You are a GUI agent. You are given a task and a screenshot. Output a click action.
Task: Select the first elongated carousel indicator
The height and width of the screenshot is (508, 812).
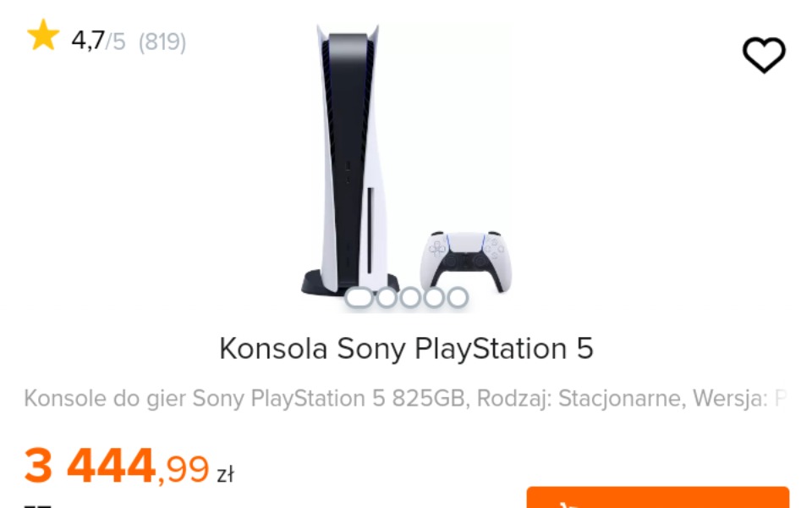click(359, 297)
